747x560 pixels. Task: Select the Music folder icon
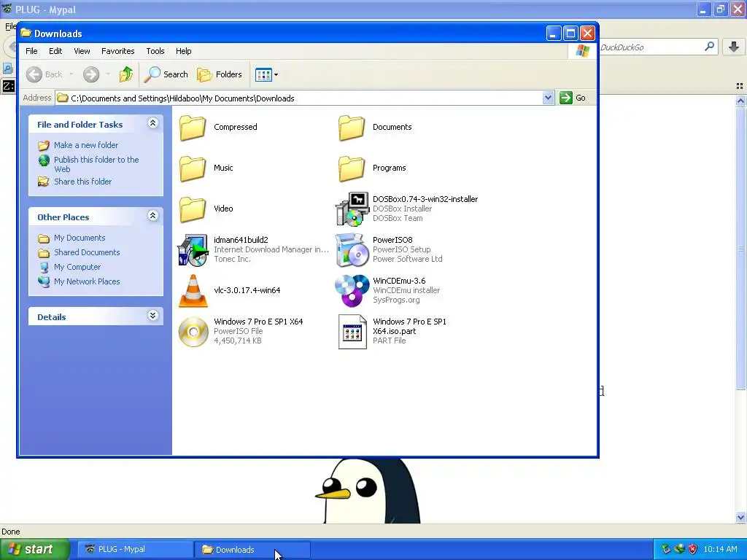click(x=193, y=168)
